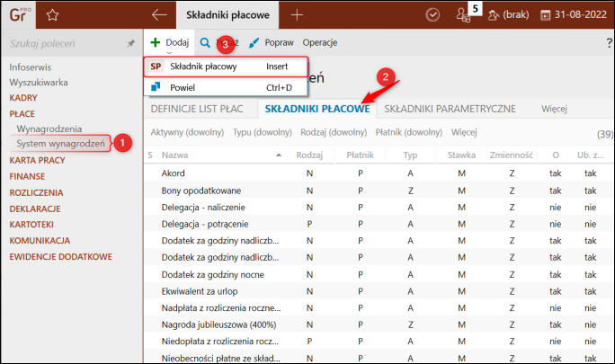The width and height of the screenshot is (615, 364).
Task: Open the calendar icon next to 31-08-2022
Action: [545, 15]
